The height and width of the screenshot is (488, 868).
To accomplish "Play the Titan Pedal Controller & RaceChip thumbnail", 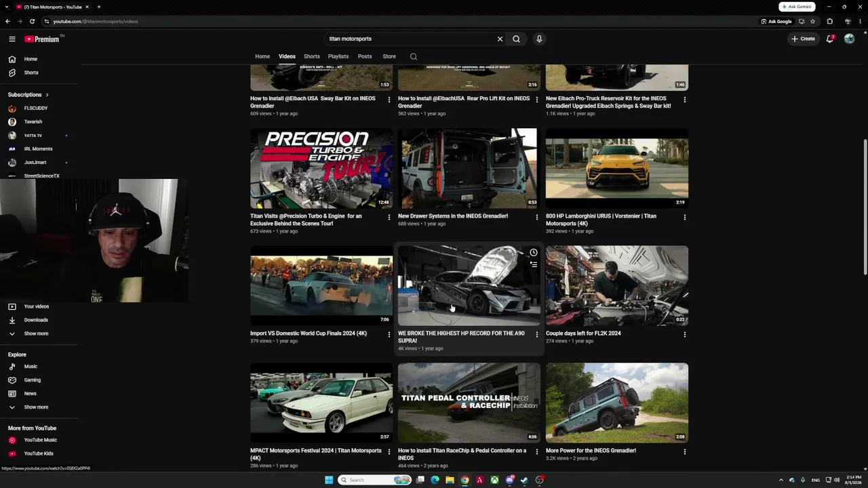I will click(469, 403).
